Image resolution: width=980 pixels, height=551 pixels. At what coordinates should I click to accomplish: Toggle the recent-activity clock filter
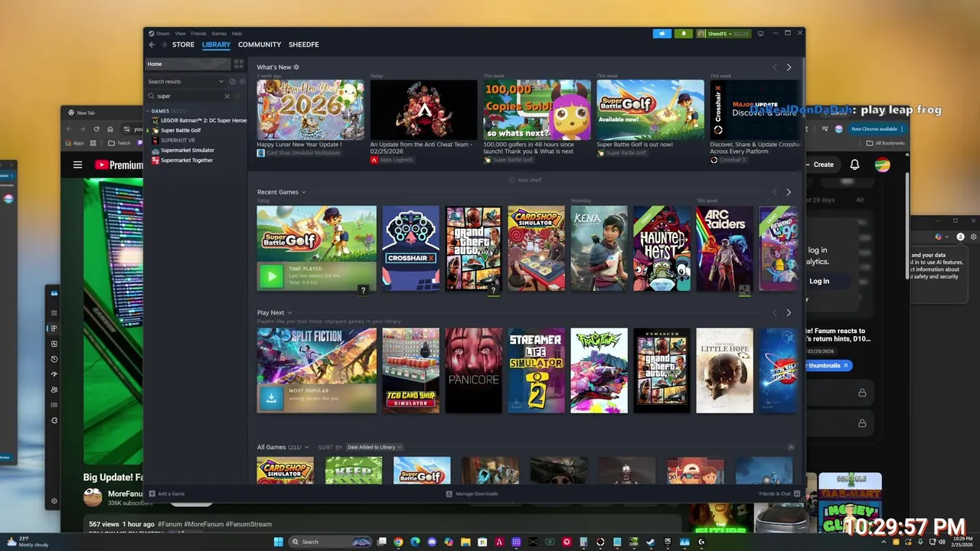[x=233, y=81]
